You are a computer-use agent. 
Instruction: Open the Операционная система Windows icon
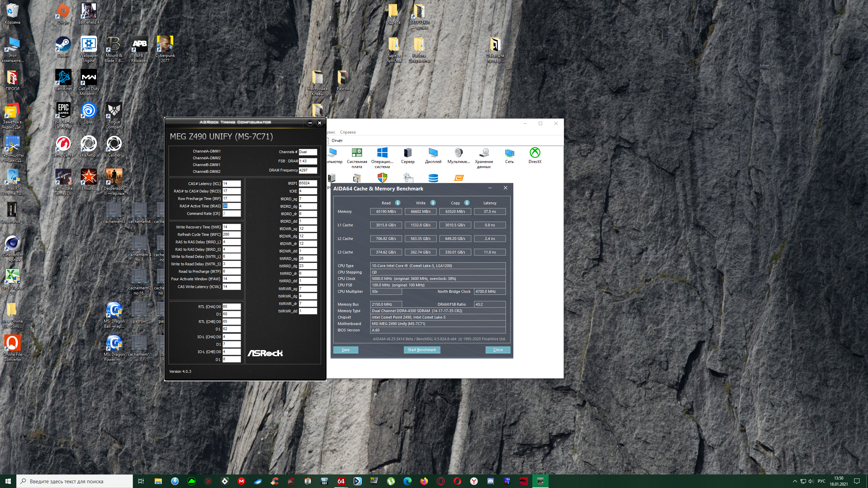pos(382,153)
